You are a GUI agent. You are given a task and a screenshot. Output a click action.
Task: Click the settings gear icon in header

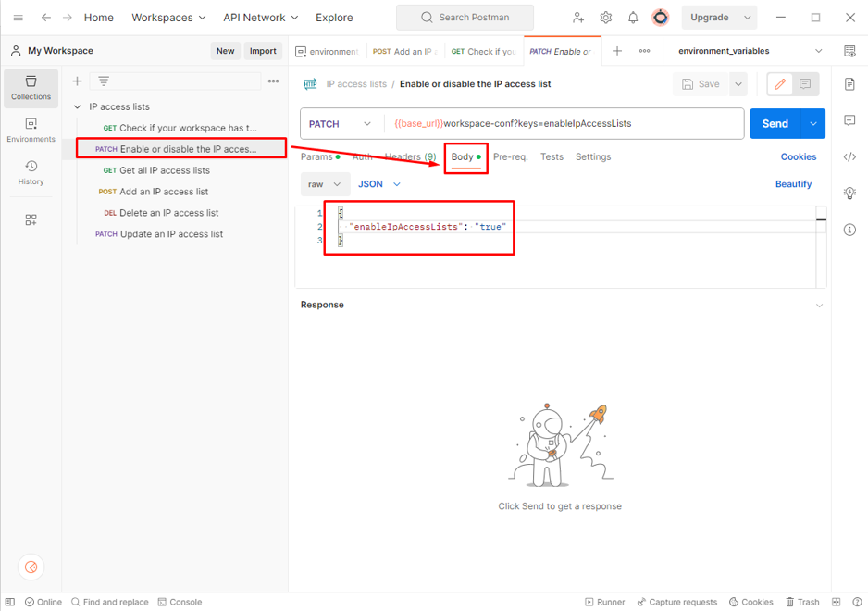[605, 18]
